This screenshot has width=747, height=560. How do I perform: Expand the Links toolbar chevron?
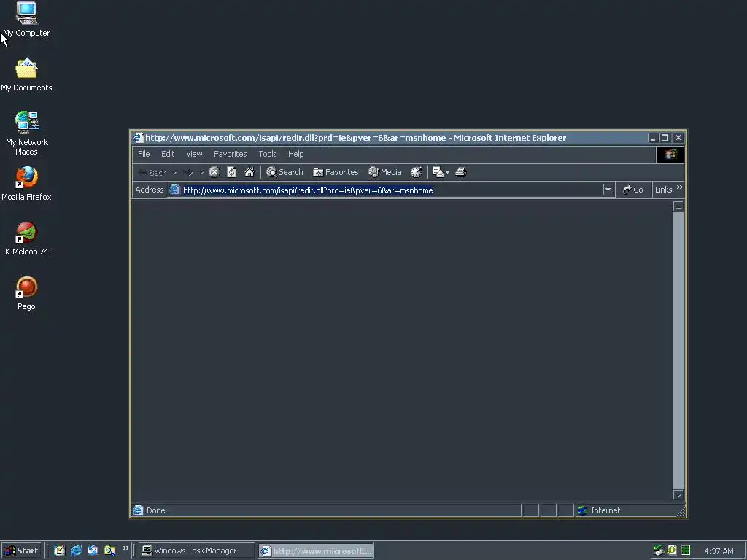(x=680, y=187)
